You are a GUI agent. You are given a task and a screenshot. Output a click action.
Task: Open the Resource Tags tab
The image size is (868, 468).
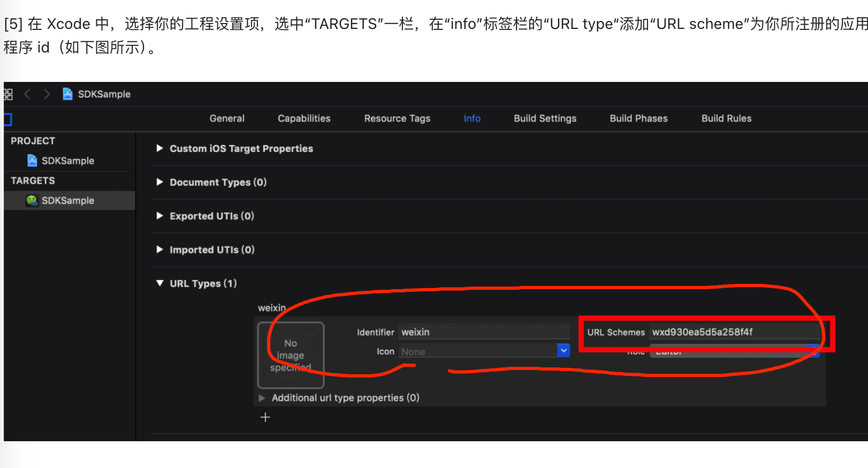coord(397,118)
